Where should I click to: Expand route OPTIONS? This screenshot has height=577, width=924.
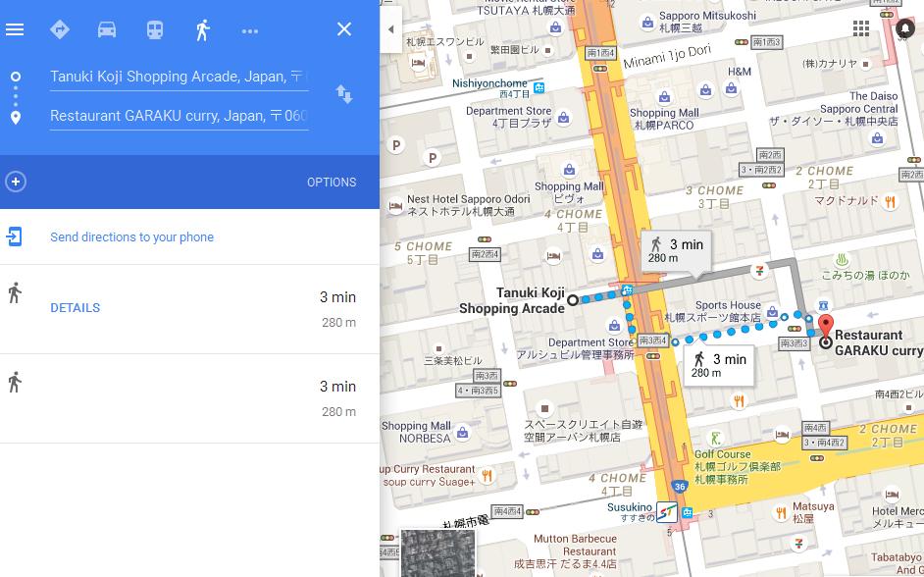(x=332, y=183)
